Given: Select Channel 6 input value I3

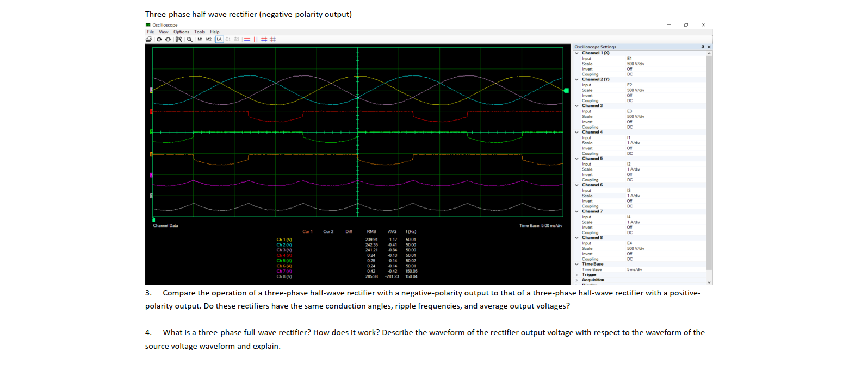Looking at the screenshot, I should [x=629, y=190].
